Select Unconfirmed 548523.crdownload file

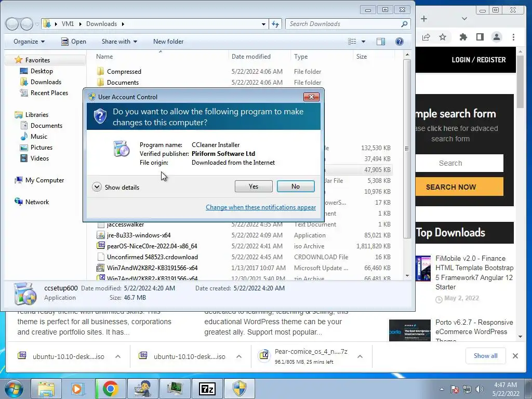pyautogui.click(x=152, y=257)
